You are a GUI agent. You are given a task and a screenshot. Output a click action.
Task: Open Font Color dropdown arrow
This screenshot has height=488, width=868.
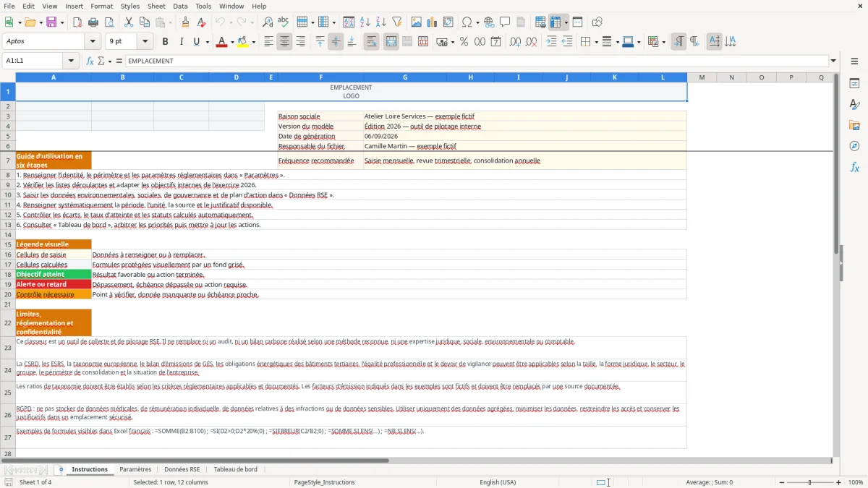point(231,42)
